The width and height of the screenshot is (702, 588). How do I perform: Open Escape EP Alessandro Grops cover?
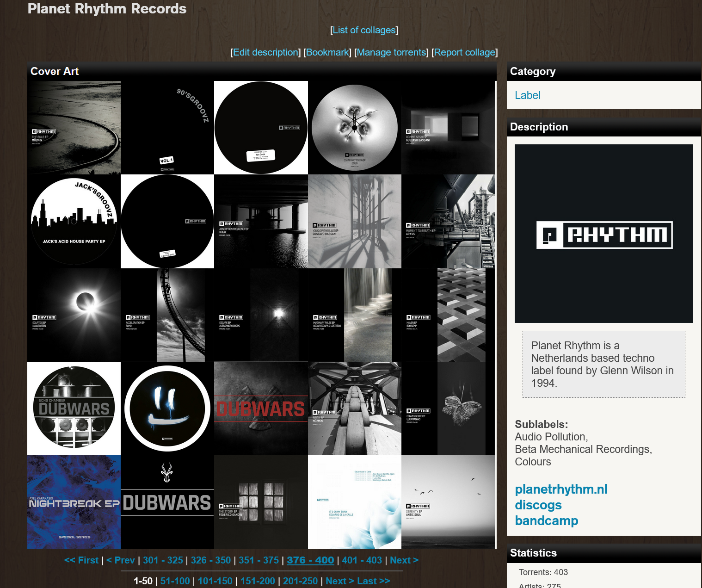[x=261, y=315]
